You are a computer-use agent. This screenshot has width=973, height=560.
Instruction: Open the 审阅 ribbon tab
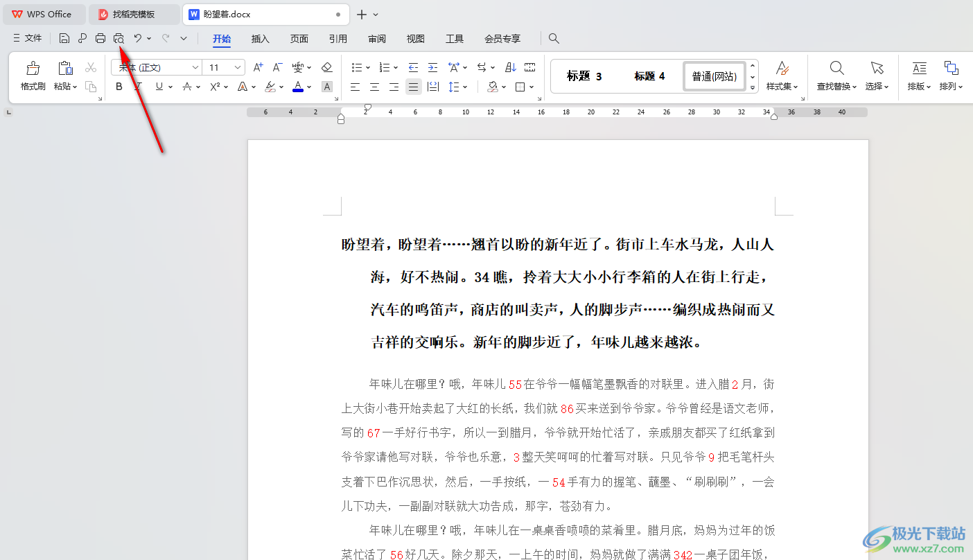(x=377, y=39)
